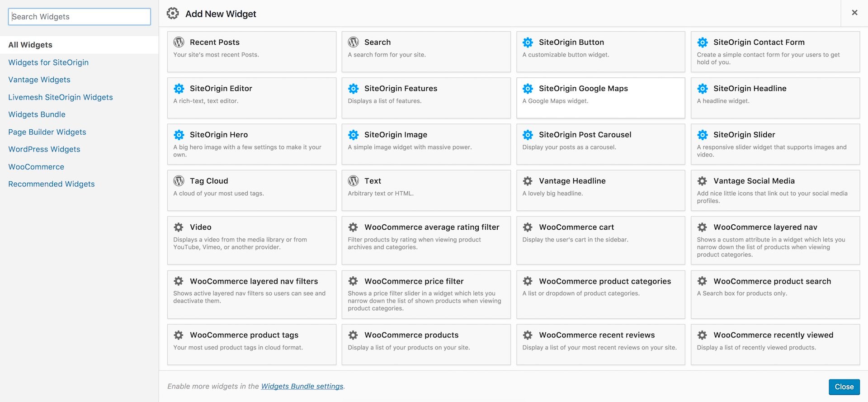
Task: Switch to the WooCommerce widget category
Action: pyautogui.click(x=36, y=167)
